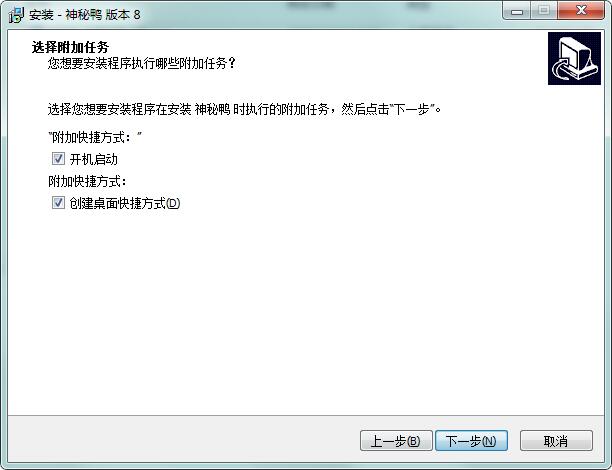Click the 开机启动 label text
The image size is (612, 470).
click(94, 159)
